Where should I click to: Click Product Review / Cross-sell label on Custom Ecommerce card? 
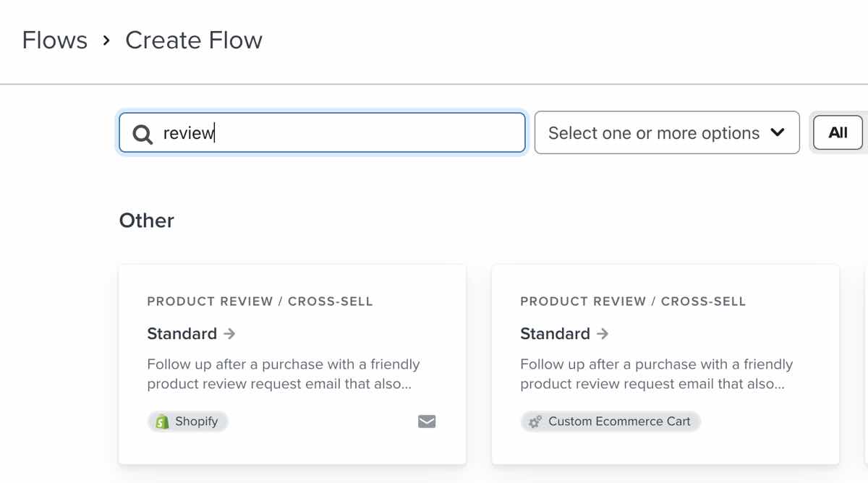coord(632,302)
